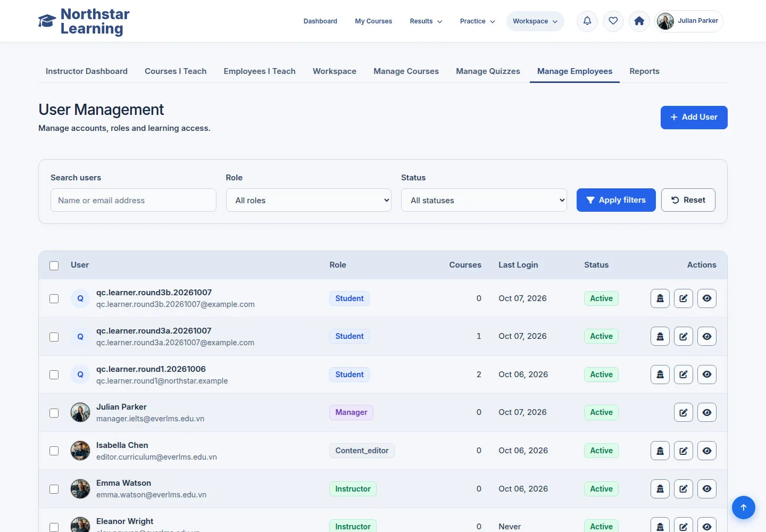This screenshot has height=532, width=766.
Task: Click emma.watson@everlms.edu.vn email text
Action: 151,495
